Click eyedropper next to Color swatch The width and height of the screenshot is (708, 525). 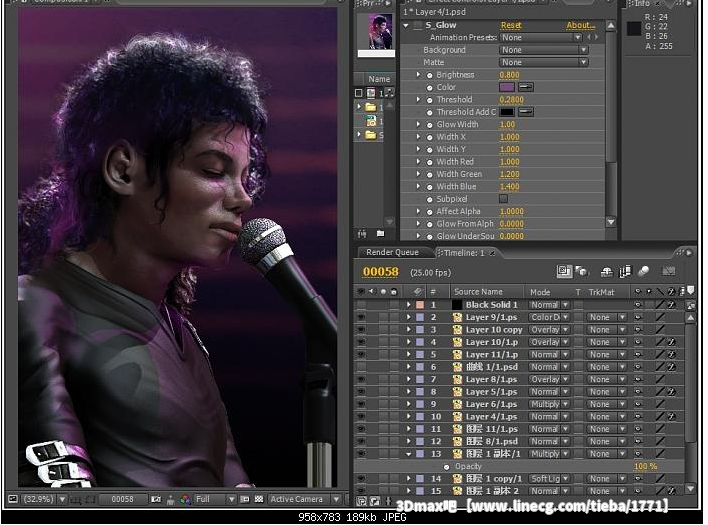pyautogui.click(x=526, y=87)
